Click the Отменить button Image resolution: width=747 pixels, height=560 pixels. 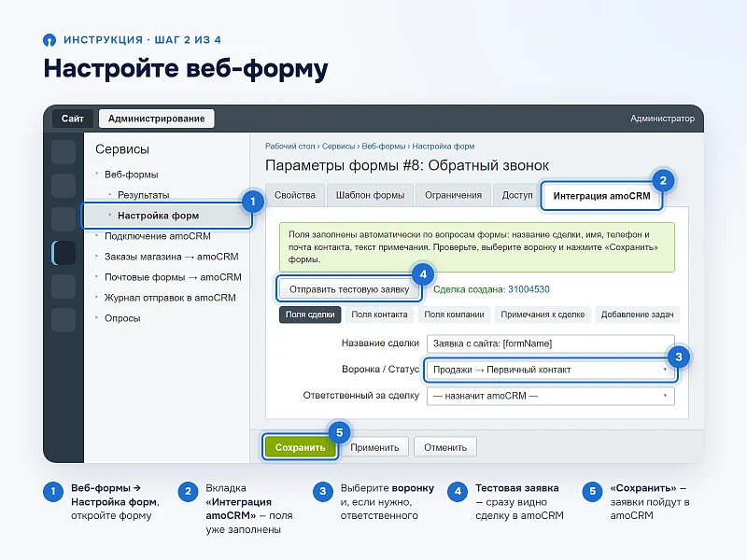(x=445, y=448)
